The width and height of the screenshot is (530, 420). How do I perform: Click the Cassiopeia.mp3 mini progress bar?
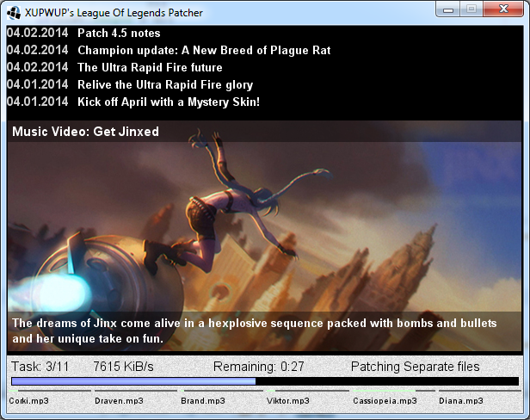tap(394, 391)
